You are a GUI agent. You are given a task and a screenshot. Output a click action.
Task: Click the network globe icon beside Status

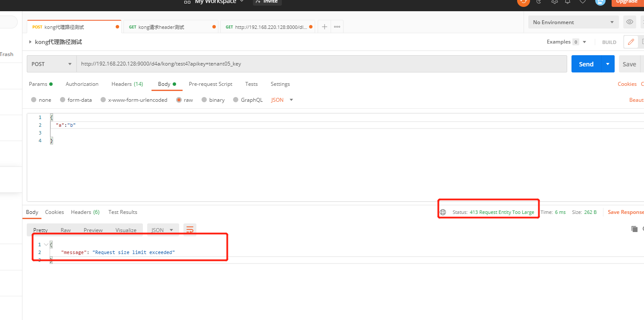[443, 212]
